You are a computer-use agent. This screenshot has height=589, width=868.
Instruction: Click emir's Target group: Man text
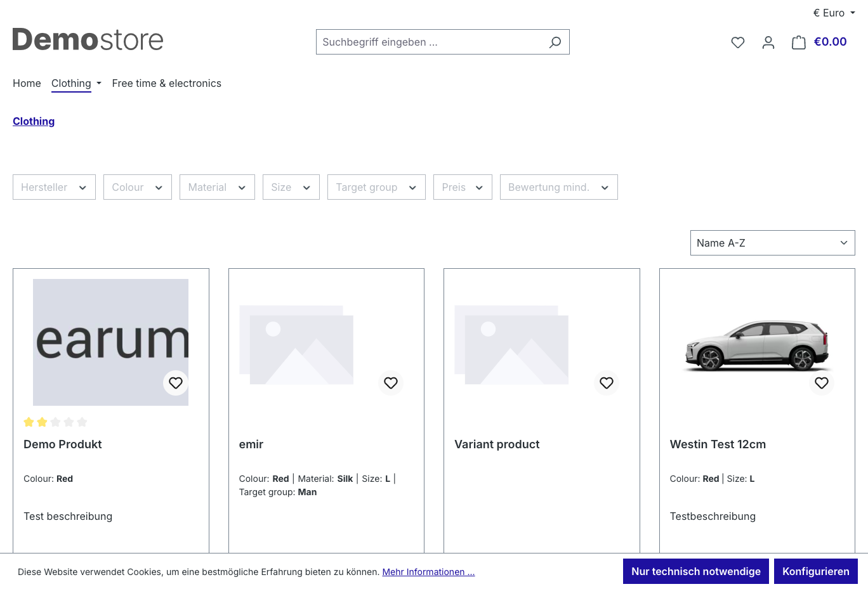278,492
